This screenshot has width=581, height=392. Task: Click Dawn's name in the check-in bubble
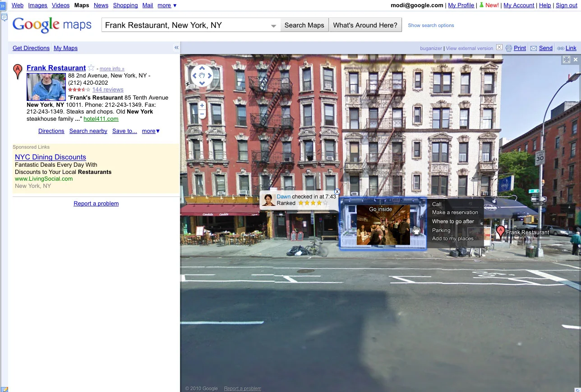(284, 196)
